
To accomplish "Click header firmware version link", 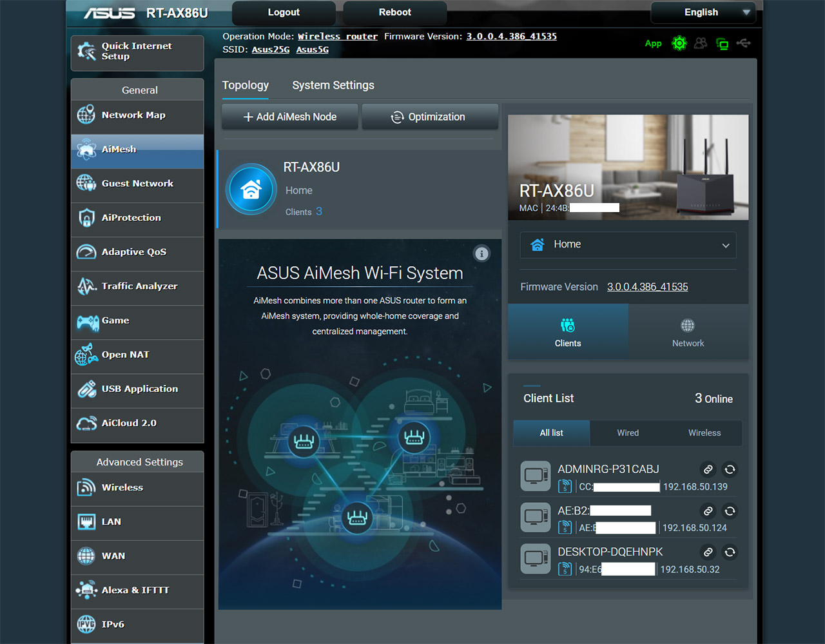I will click(x=512, y=37).
